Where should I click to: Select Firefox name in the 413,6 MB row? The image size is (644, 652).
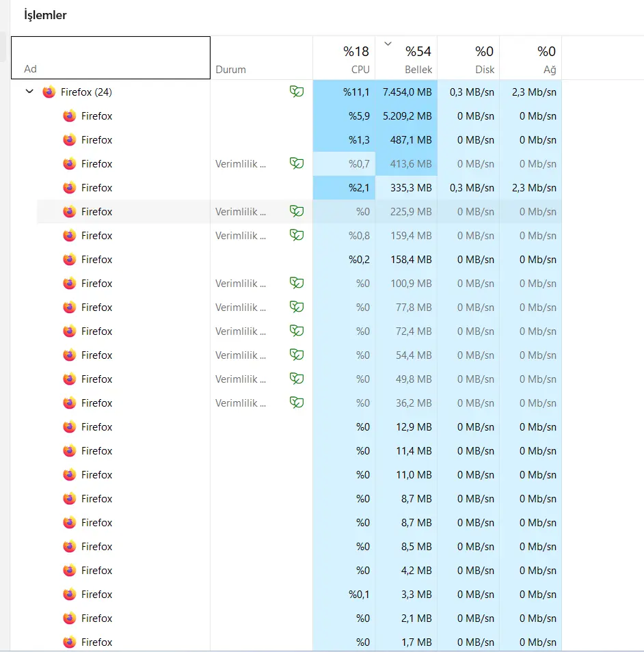point(96,164)
